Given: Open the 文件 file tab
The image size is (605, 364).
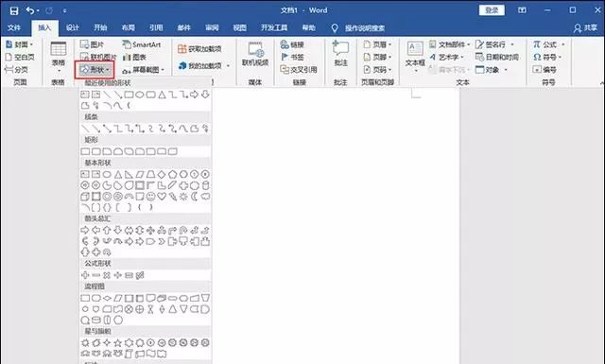Looking at the screenshot, I should (x=14, y=27).
